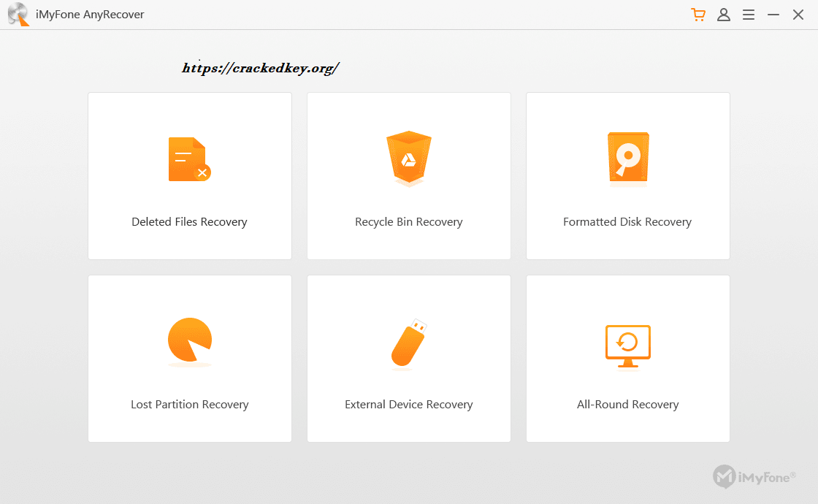Click the "External Device Recovery" label
Viewport: 818px width, 504px height.
409,405
